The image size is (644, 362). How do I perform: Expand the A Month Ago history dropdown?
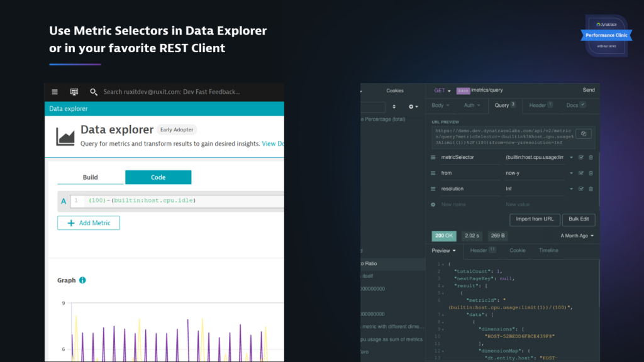(x=577, y=236)
